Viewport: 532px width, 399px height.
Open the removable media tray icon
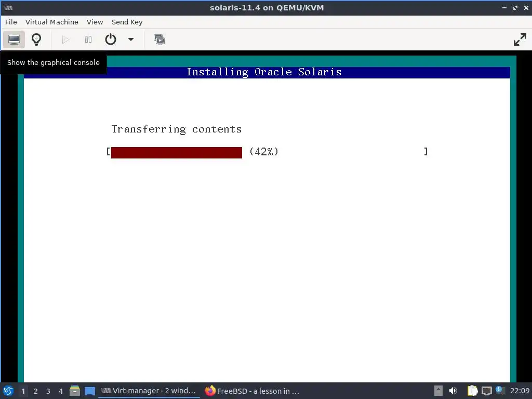click(438, 391)
